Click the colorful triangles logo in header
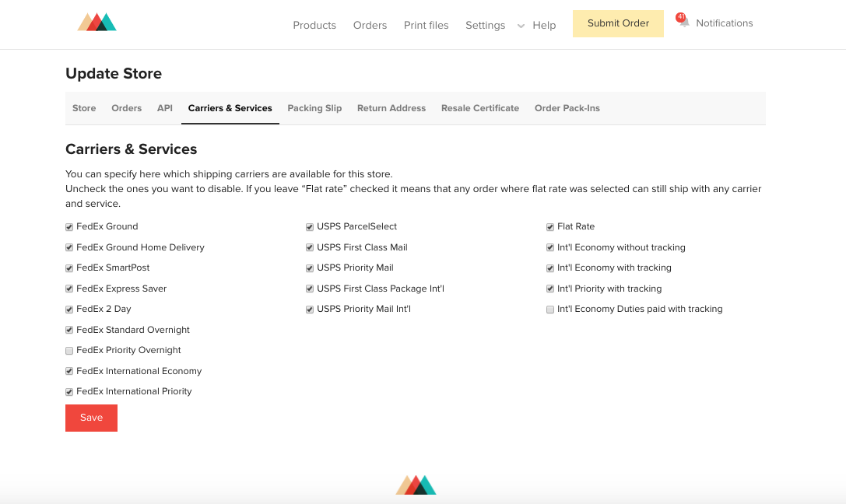Image resolution: width=846 pixels, height=504 pixels. click(x=97, y=22)
